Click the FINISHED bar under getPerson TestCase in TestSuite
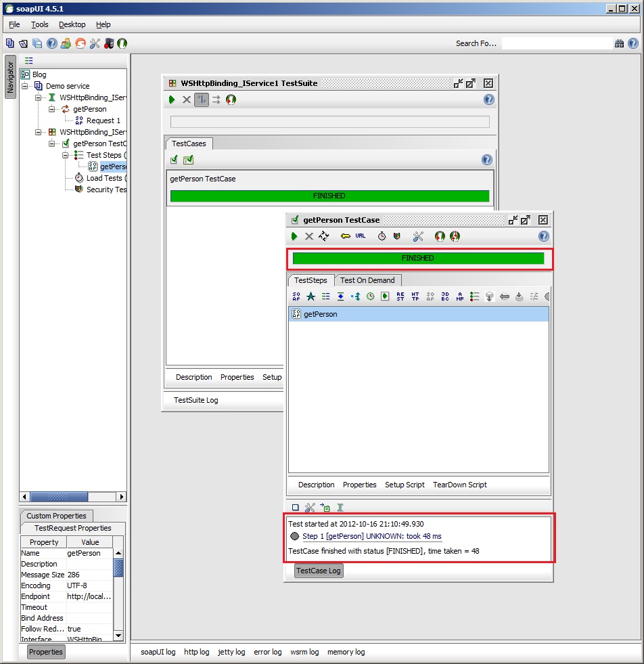The width and height of the screenshot is (644, 664). [329, 196]
